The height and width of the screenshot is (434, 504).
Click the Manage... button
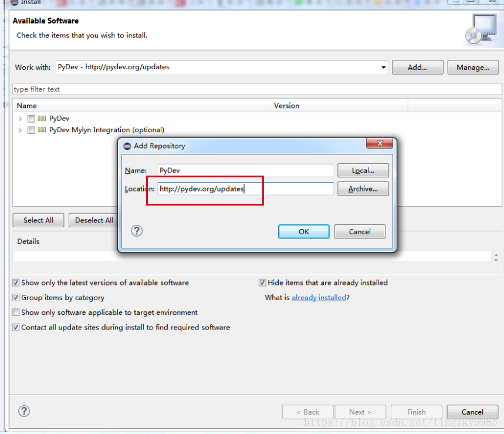coord(473,67)
